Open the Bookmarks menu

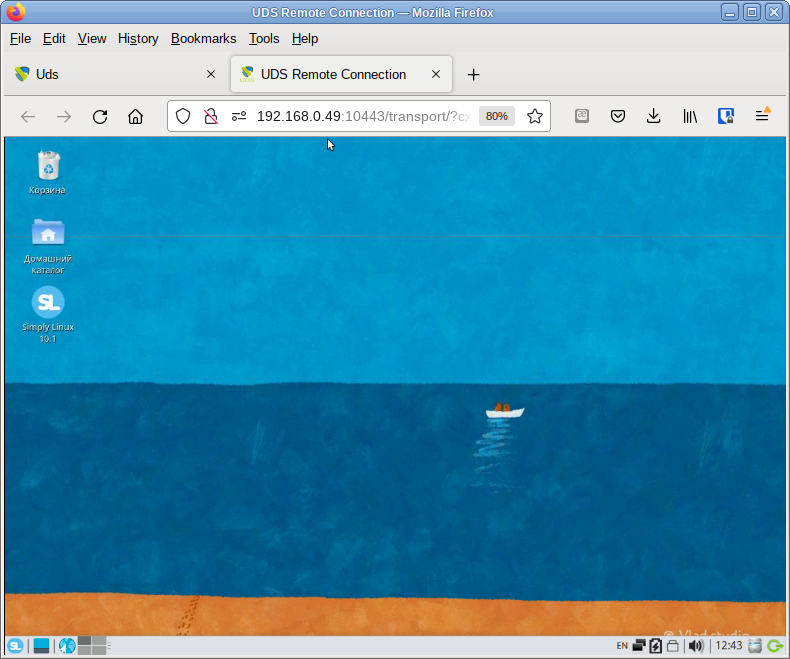pos(203,38)
